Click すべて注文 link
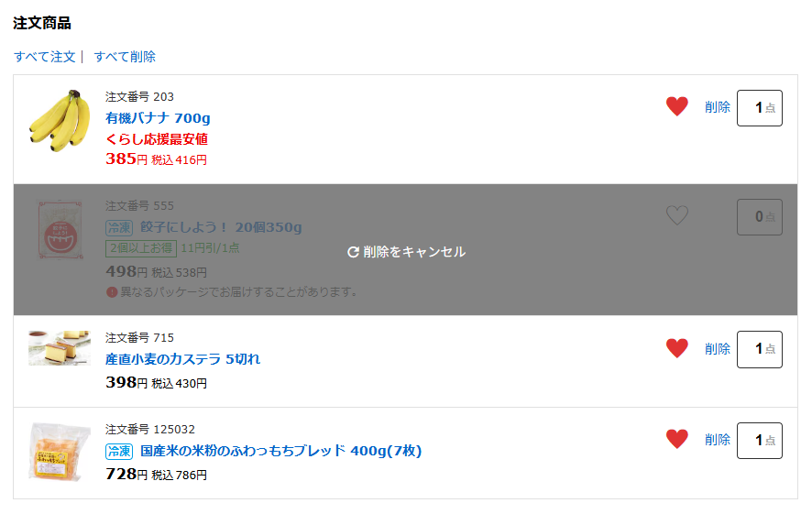This screenshot has height=514, width=812. (x=45, y=57)
